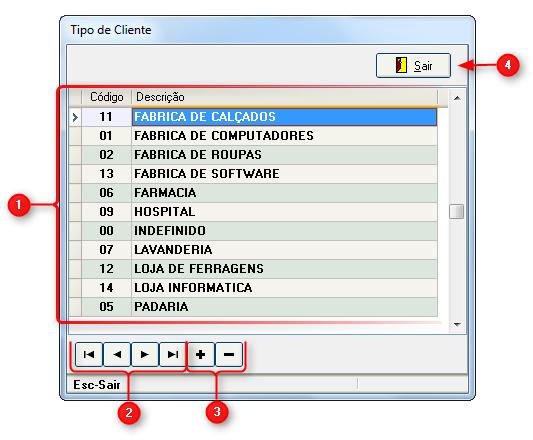Viewport: 533px width, 440px height.
Task: Select the INDEFINIDO row
Action: (253, 231)
